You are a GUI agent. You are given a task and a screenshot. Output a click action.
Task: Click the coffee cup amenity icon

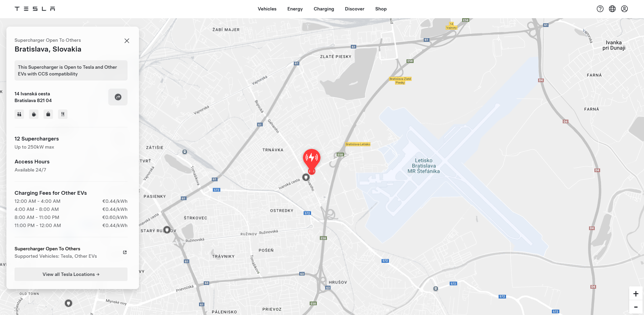click(34, 114)
